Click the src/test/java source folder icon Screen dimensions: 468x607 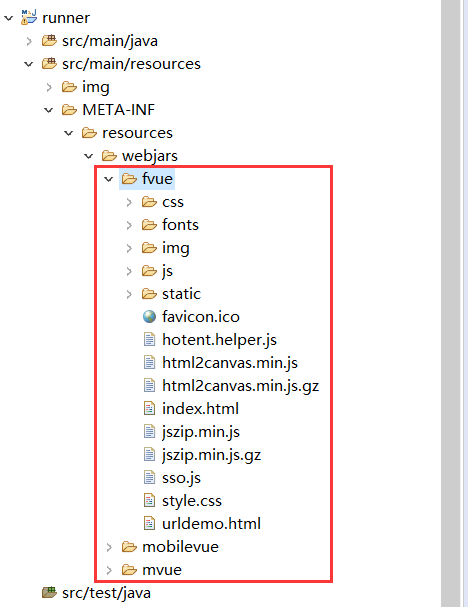49,592
